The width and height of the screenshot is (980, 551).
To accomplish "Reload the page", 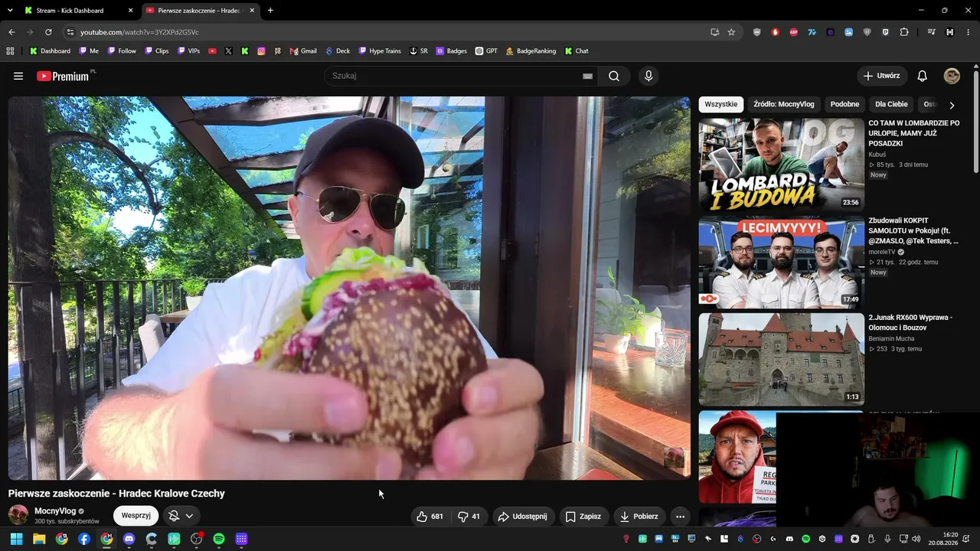I will [x=48, y=32].
